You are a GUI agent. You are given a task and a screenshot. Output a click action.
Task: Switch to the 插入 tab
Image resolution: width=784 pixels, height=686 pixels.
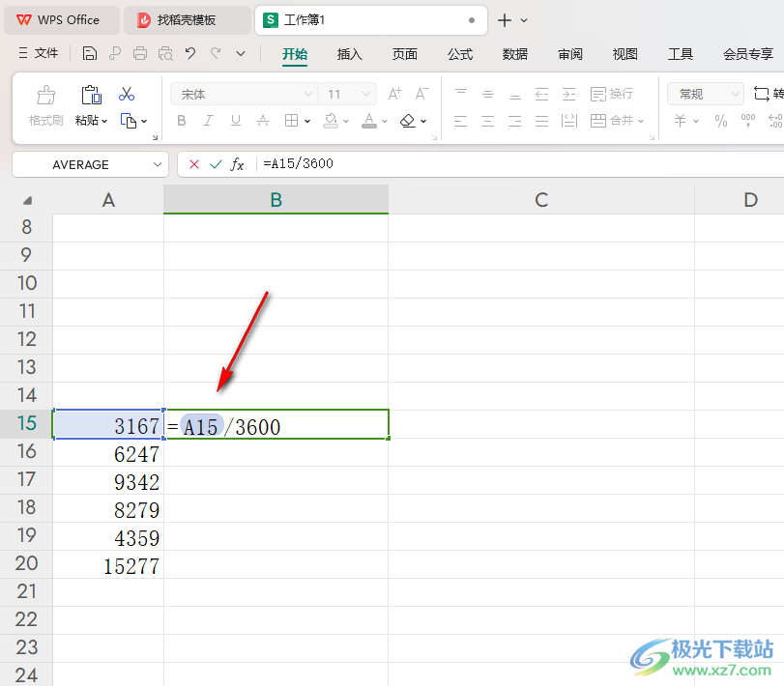[350, 54]
